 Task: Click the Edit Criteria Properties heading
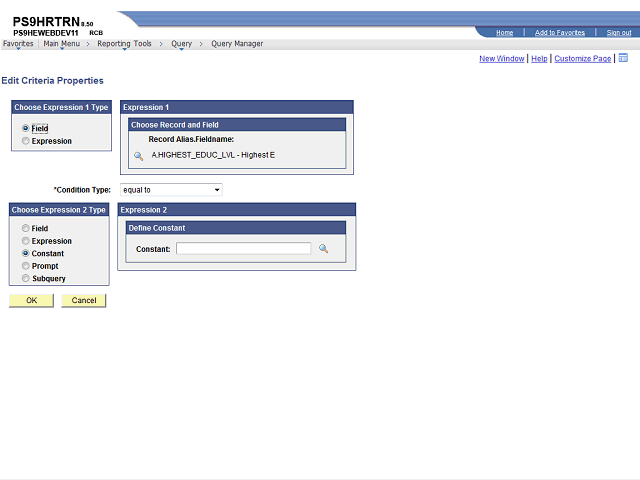point(53,81)
